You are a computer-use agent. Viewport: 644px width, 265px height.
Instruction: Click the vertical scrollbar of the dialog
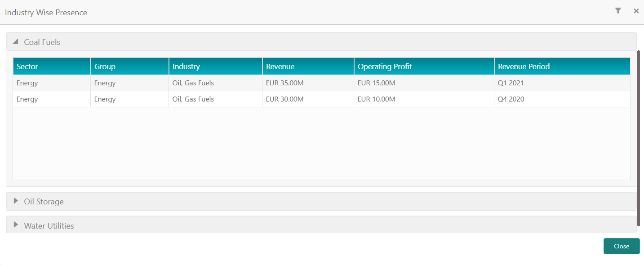point(639,138)
